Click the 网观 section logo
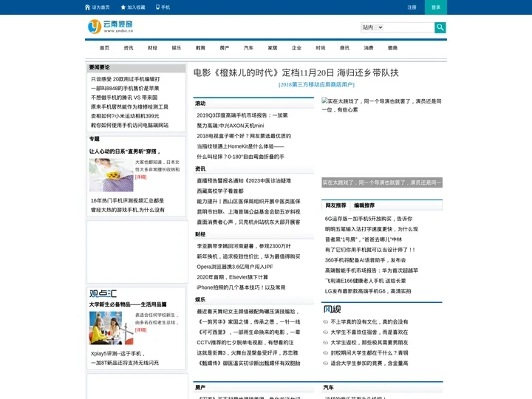 [332, 309]
